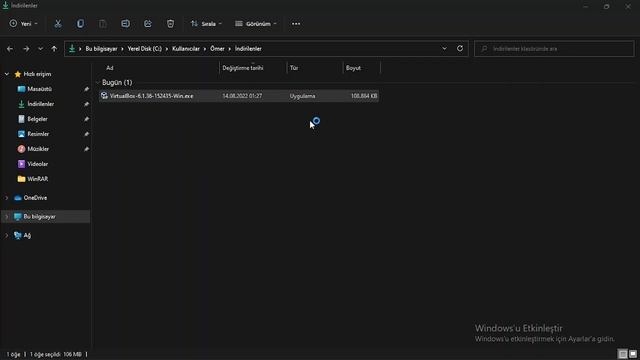Sort by Ad column header

[x=109, y=68]
